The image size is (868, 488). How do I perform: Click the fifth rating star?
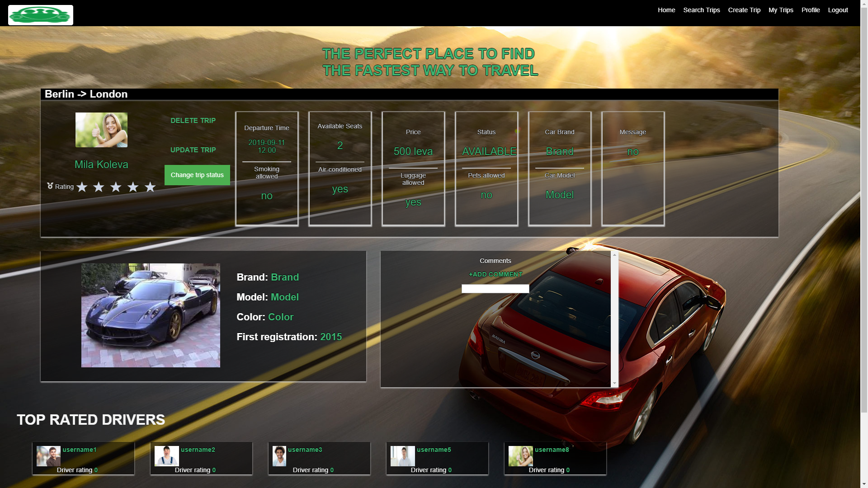click(x=150, y=187)
